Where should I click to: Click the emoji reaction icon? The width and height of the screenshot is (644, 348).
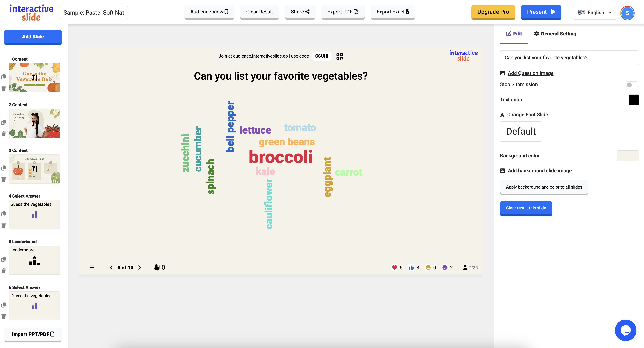tap(428, 267)
